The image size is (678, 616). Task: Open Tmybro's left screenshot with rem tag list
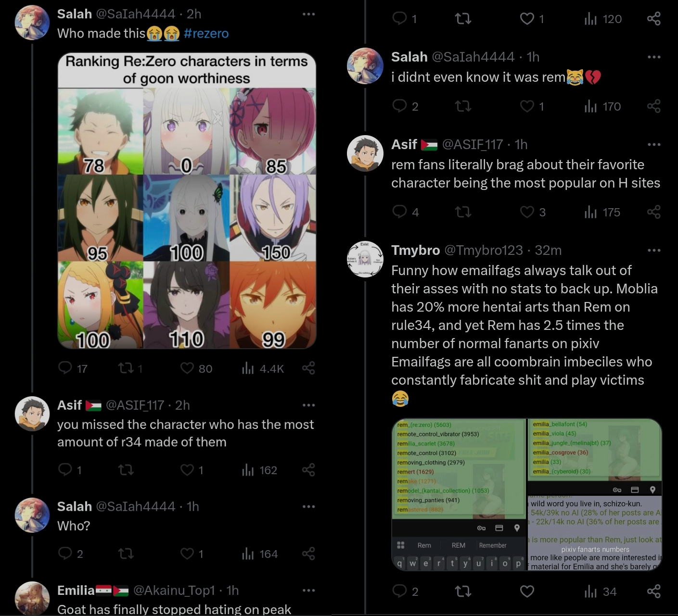click(459, 495)
